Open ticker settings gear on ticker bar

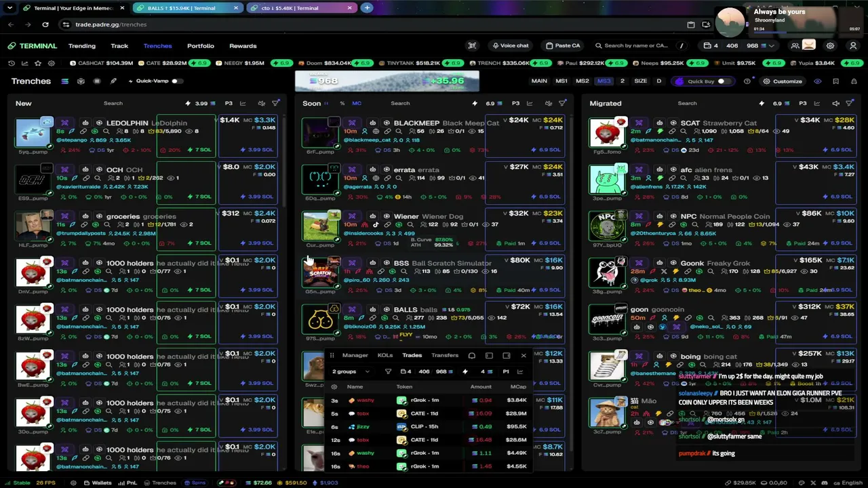pos(52,63)
